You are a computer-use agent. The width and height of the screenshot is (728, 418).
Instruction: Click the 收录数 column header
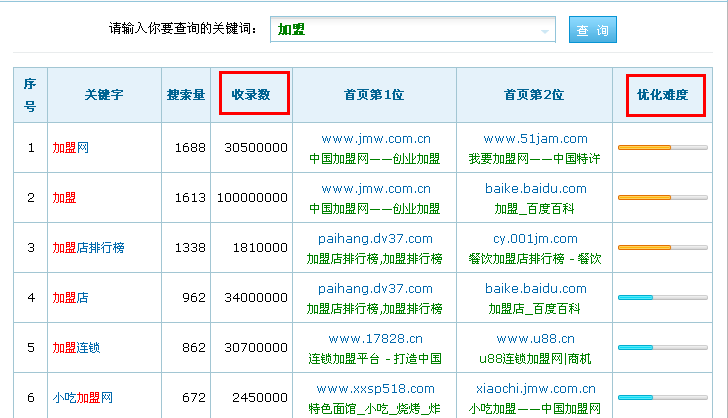[x=252, y=94]
